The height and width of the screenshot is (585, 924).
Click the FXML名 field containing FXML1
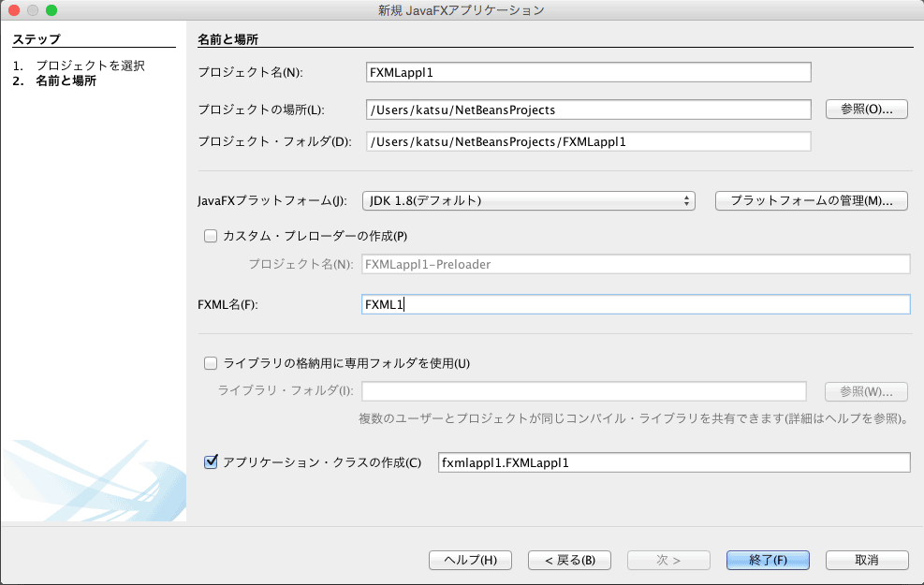pyautogui.click(x=636, y=304)
